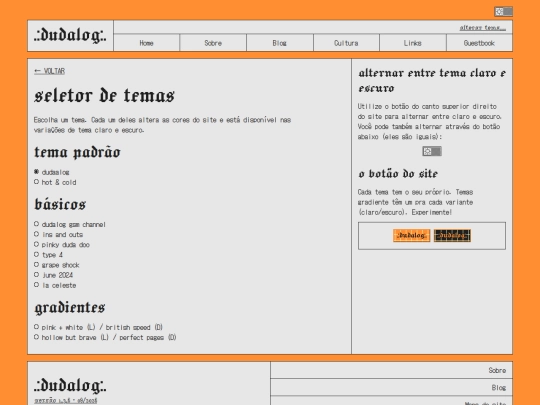Click the 'tema padrão' section heading
This screenshot has height=405, width=540.
pyautogui.click(x=77, y=153)
